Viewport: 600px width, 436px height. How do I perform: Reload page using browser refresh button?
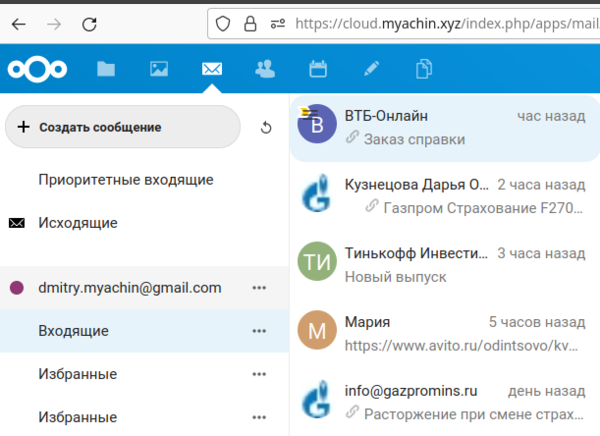pos(90,23)
